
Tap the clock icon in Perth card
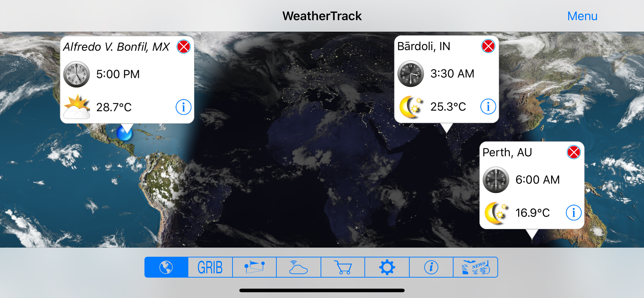[x=496, y=179]
